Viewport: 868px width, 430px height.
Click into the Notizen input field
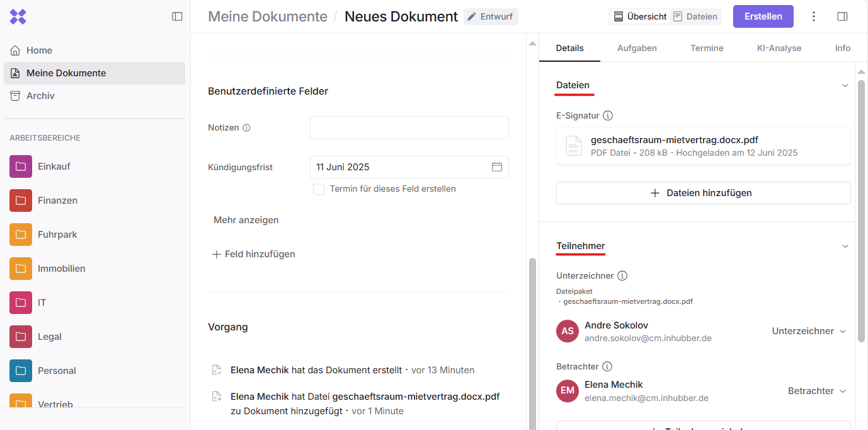[409, 127]
